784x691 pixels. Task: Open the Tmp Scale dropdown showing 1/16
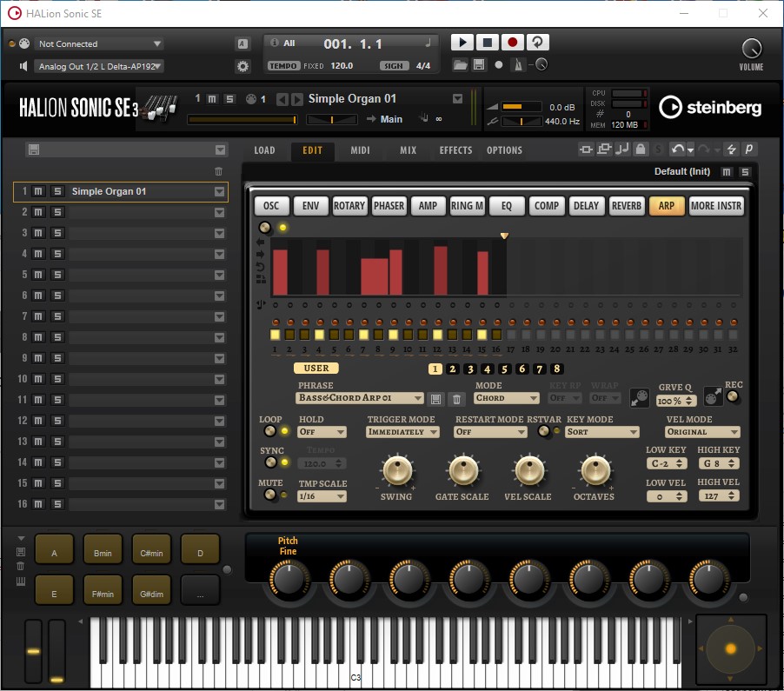tap(322, 496)
